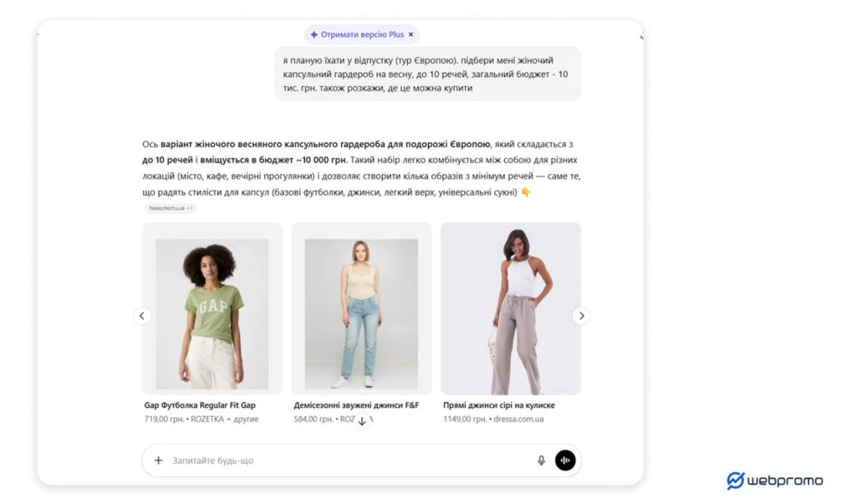
Task: Start voice mode with black waveform button
Action: tap(565, 461)
